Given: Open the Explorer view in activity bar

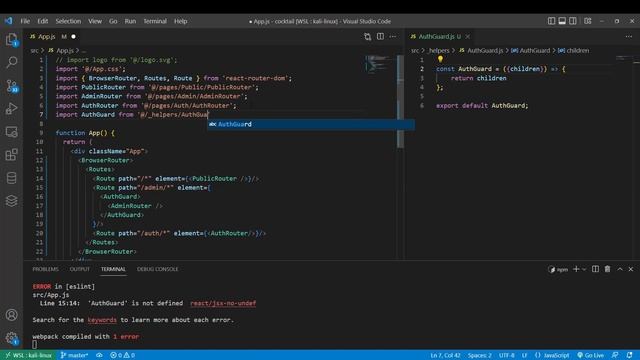Looking at the screenshot, I should [x=11, y=40].
